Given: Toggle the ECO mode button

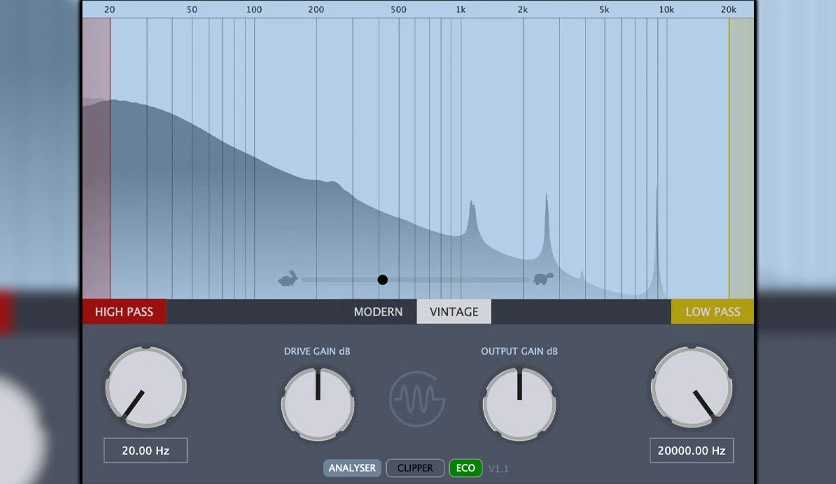Looking at the screenshot, I should tap(465, 468).
